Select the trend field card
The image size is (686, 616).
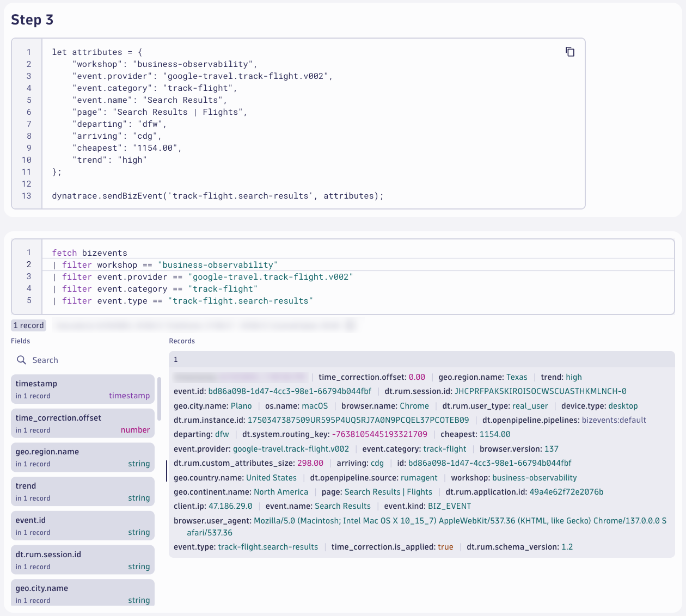(x=83, y=491)
